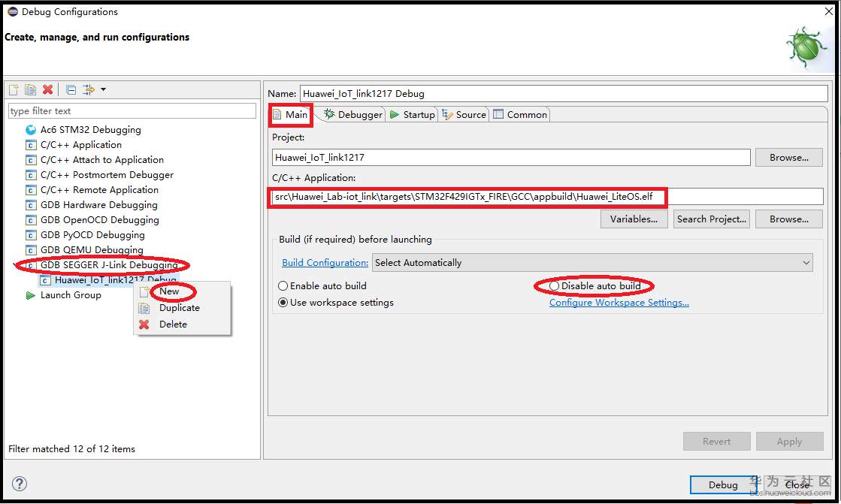Switch to the Main tab
The image size is (841, 504).
[x=291, y=115]
